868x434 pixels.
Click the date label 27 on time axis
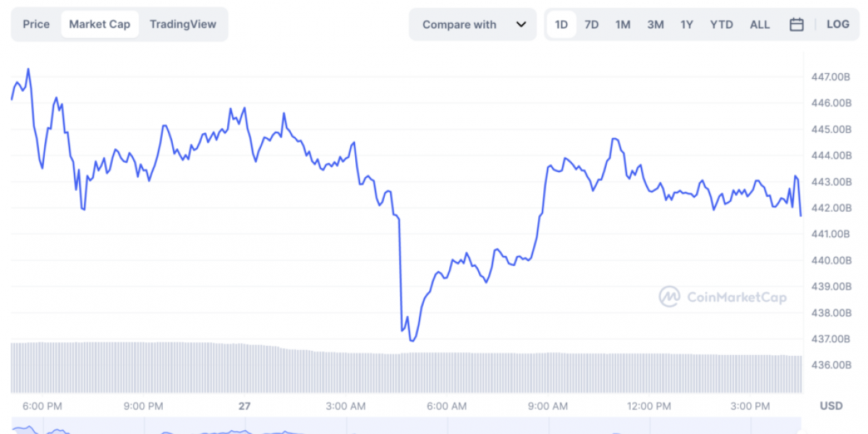244,406
